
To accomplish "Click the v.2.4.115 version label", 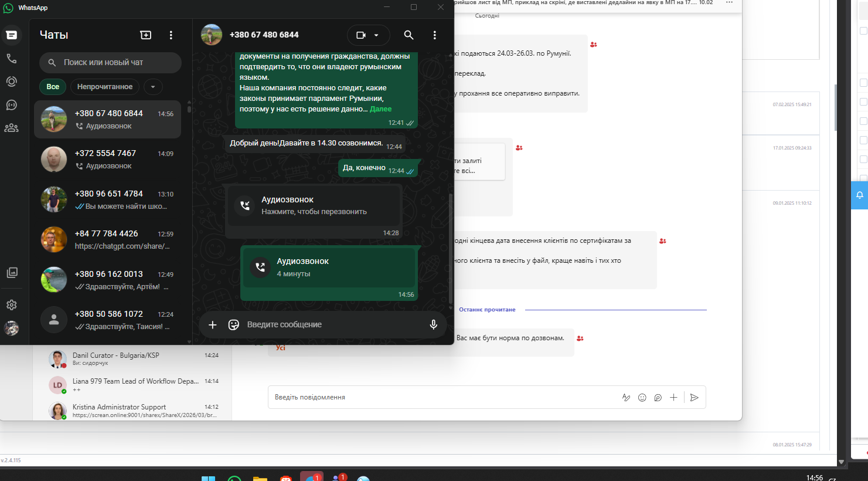I will [x=11, y=460].
